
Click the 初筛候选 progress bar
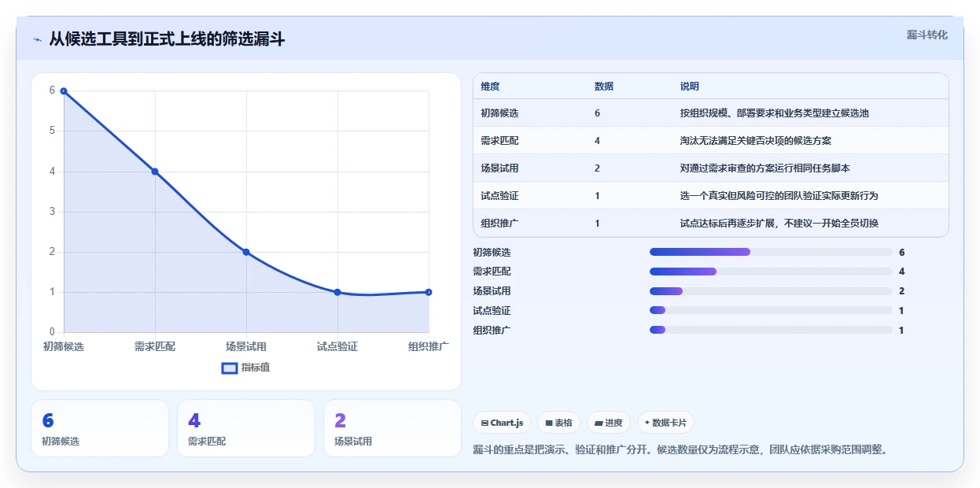coord(771,252)
